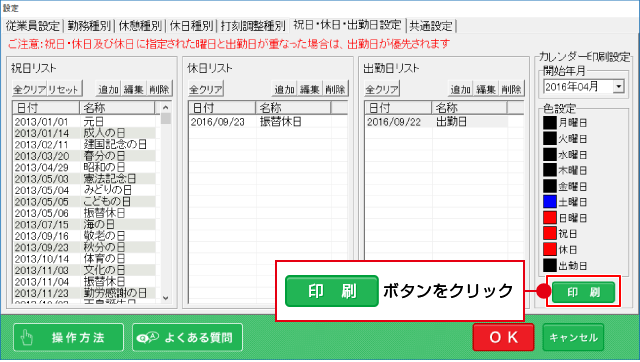Change the 水曜日 color swatch

(x=550, y=155)
